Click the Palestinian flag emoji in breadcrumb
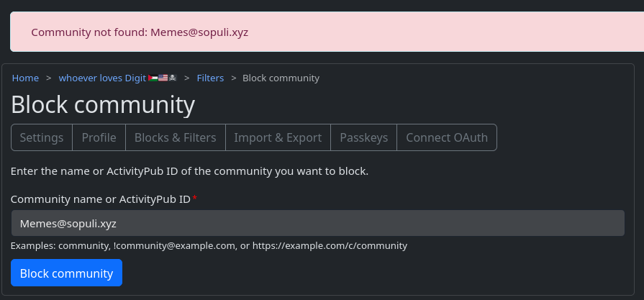 pyautogui.click(x=153, y=78)
